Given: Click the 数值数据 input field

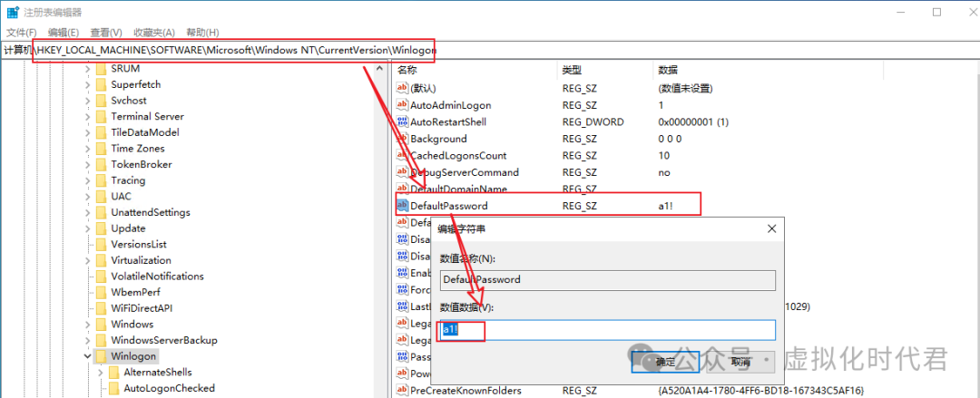Looking at the screenshot, I should (x=607, y=330).
